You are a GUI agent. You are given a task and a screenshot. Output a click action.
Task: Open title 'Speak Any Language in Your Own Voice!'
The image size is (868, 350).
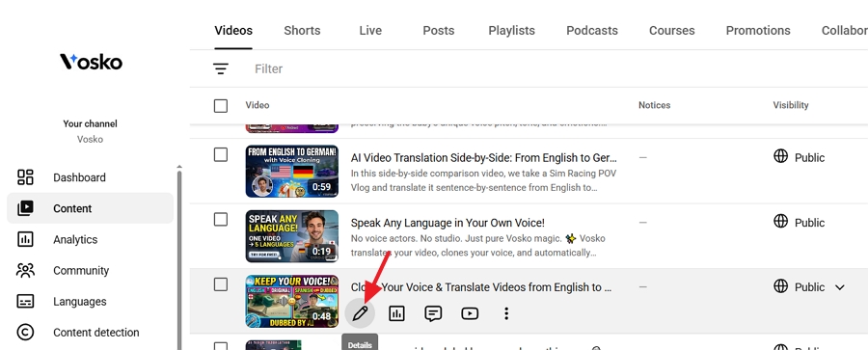coord(448,223)
